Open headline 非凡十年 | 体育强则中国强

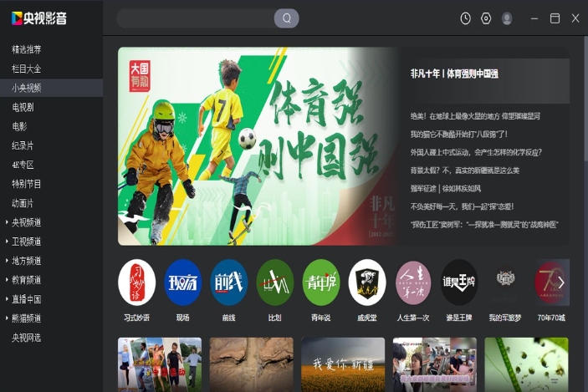point(454,74)
